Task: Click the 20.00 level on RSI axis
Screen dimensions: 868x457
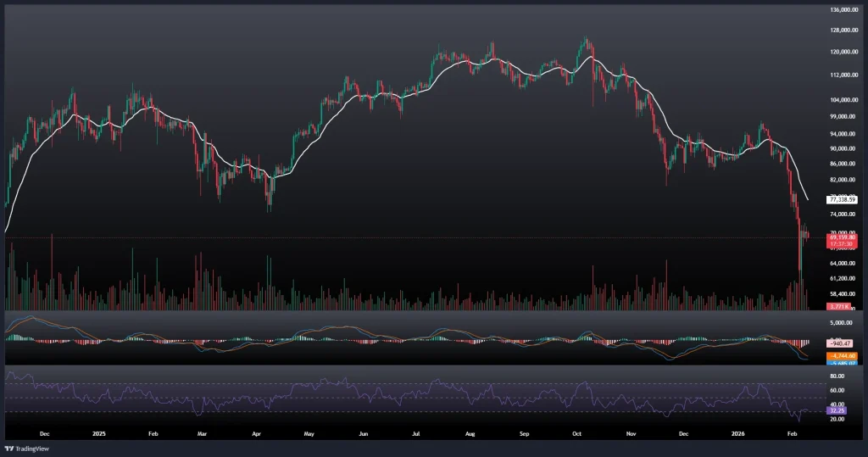Action: click(834, 420)
